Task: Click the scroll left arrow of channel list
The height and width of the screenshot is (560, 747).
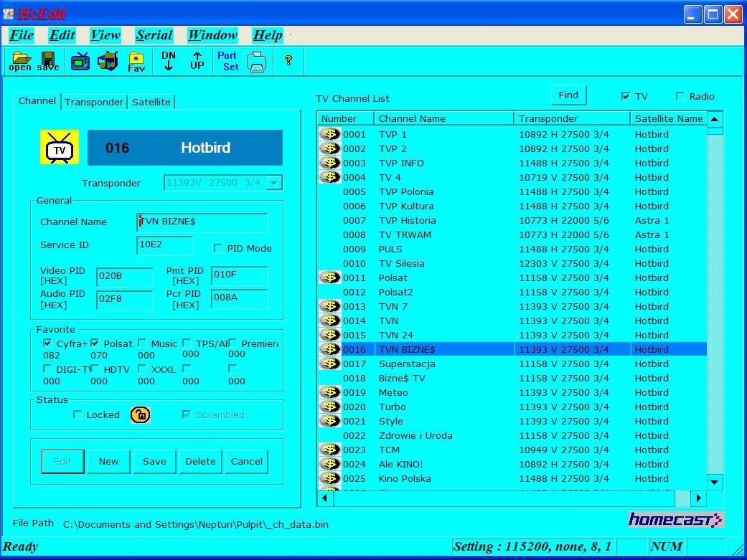Action: pos(325,498)
